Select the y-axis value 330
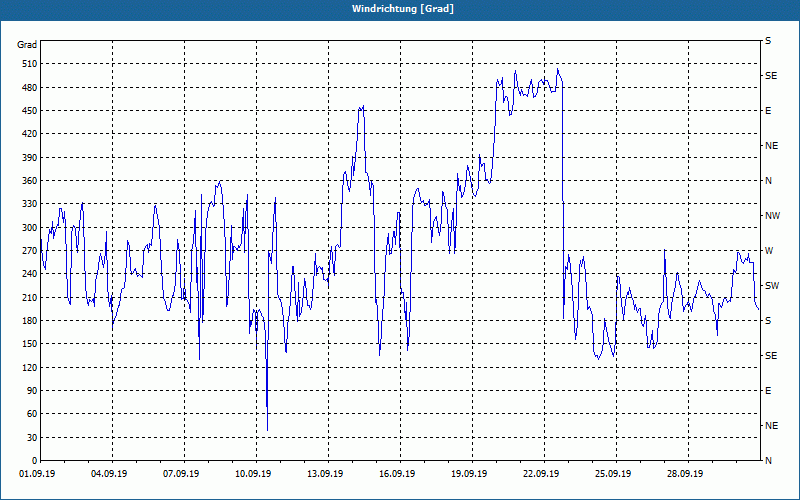800x500 pixels. (x=30, y=204)
